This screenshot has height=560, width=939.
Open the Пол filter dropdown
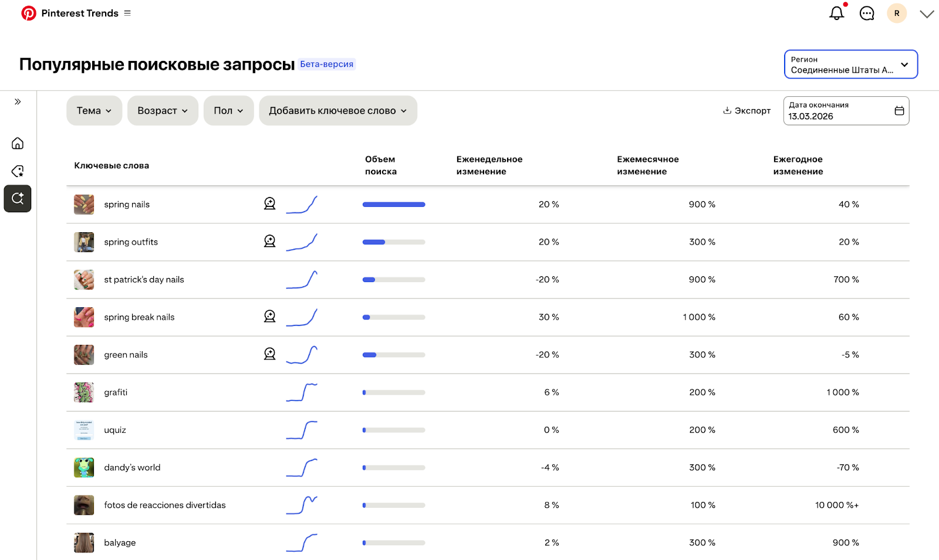point(228,111)
